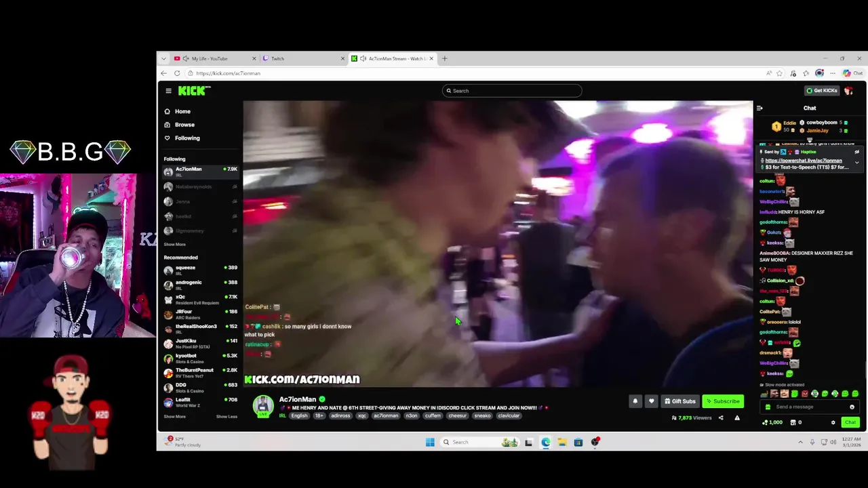Go to Home in Kick sidebar
Image resolution: width=868 pixels, height=488 pixels.
pyautogui.click(x=177, y=111)
